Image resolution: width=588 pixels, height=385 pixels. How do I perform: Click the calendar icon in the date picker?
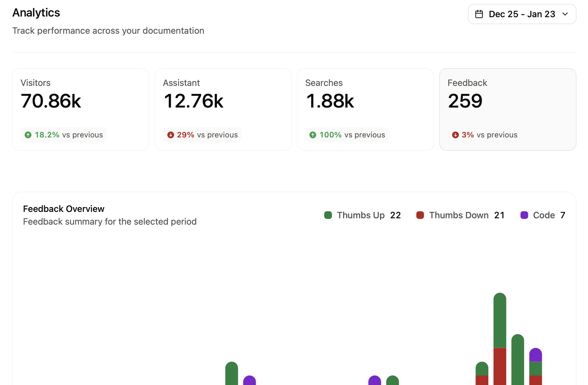click(479, 14)
